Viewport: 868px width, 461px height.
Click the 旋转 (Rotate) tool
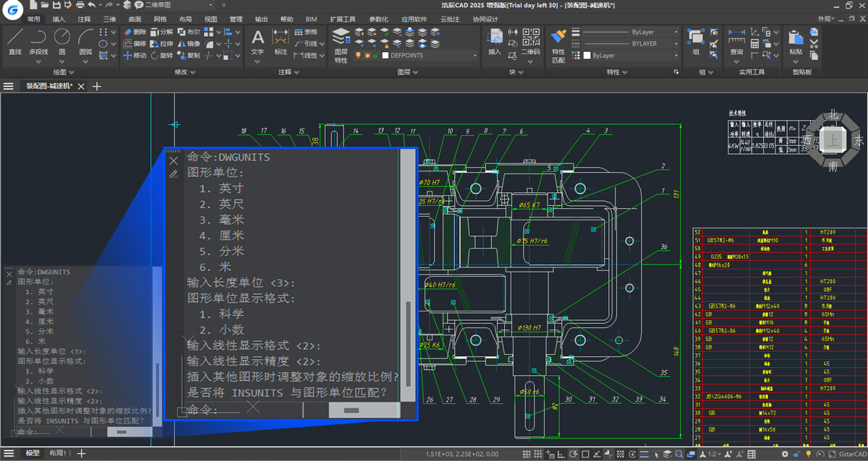161,56
